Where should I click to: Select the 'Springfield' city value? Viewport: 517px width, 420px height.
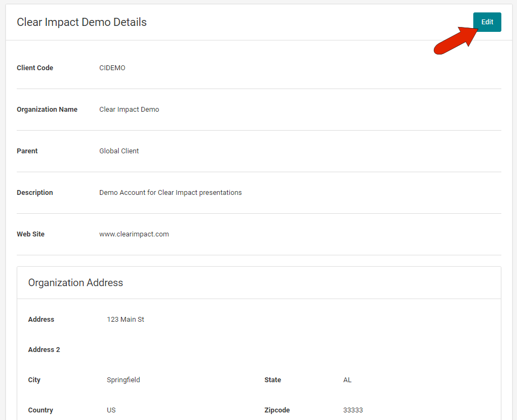click(x=124, y=380)
